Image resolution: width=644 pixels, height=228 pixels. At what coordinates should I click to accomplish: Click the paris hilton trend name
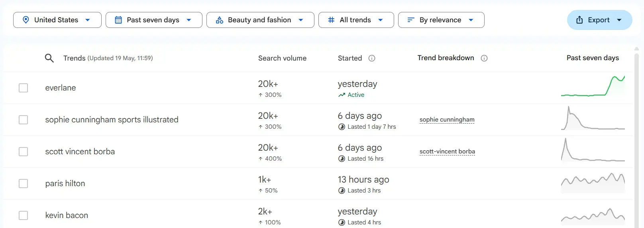[65, 183]
